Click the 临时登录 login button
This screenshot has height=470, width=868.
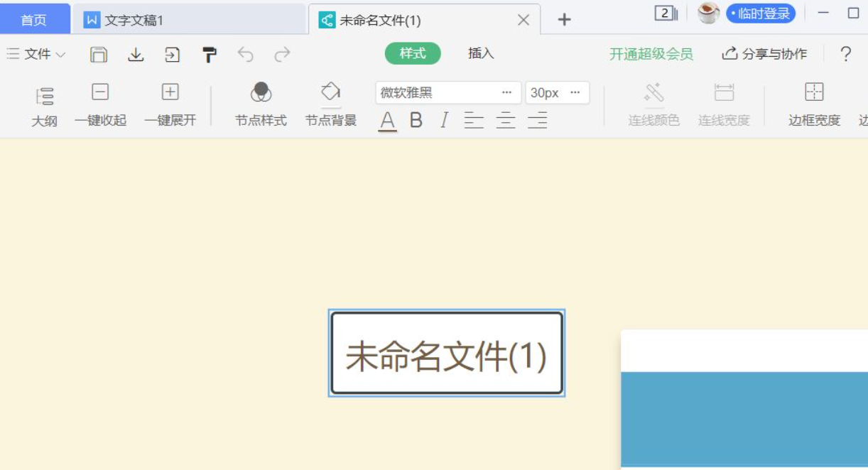tap(761, 13)
